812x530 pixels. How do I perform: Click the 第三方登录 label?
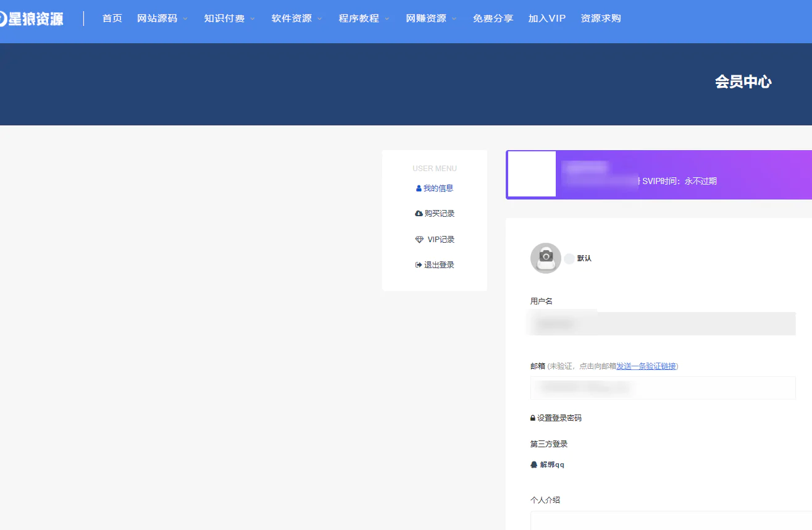[549, 444]
